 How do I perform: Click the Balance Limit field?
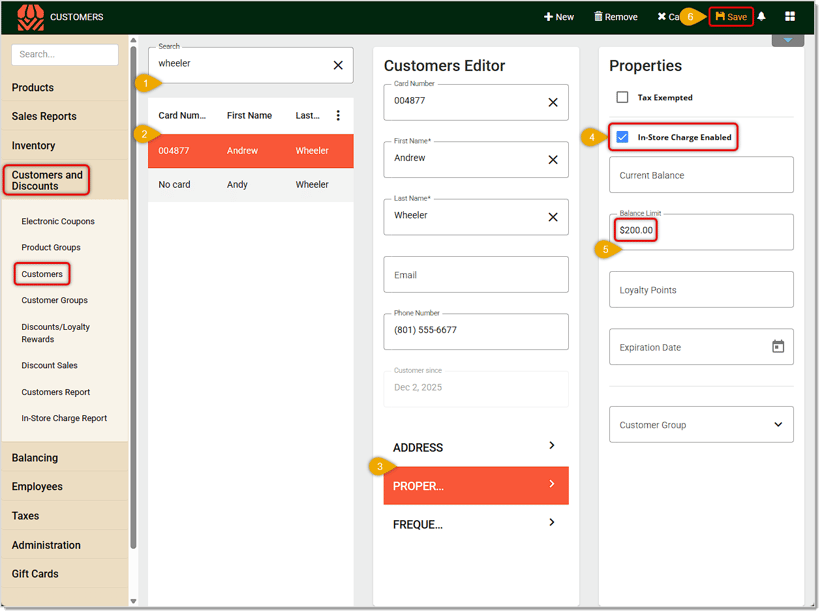click(702, 232)
